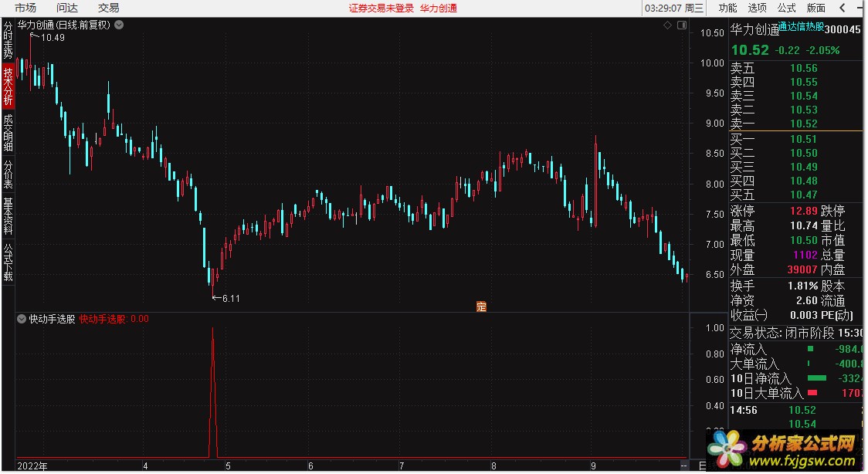The image size is (868, 474).
Task: Open the 问达 menu
Action: pos(67,8)
